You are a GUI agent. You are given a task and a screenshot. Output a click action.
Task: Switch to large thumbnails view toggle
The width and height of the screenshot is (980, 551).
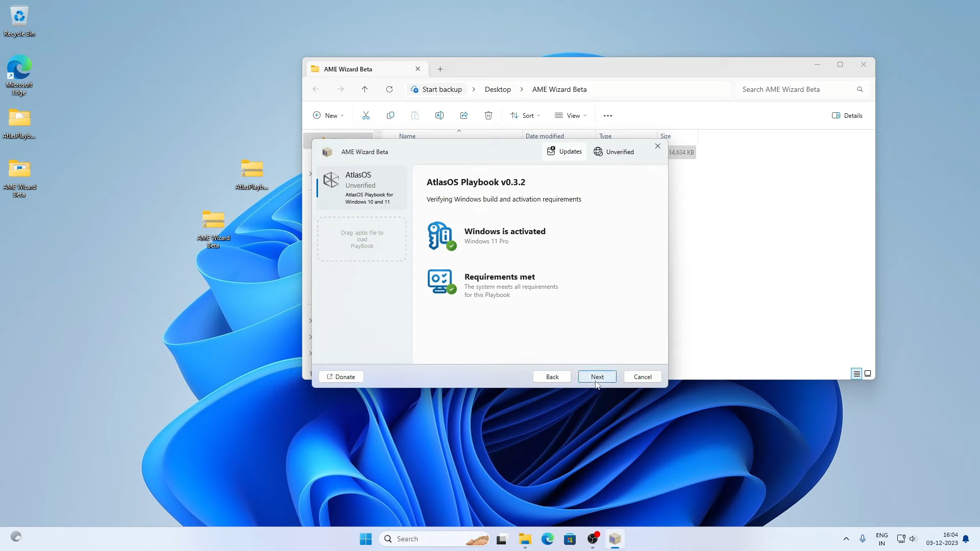(x=868, y=374)
